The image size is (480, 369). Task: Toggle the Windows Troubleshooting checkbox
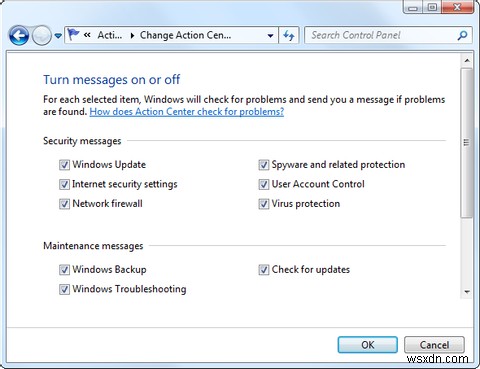point(64,289)
